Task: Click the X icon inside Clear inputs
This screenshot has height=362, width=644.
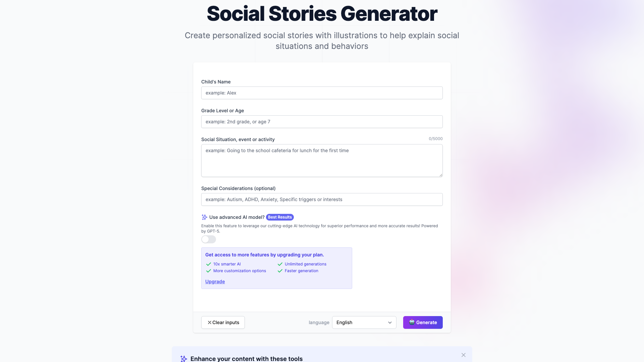Action: (209, 322)
